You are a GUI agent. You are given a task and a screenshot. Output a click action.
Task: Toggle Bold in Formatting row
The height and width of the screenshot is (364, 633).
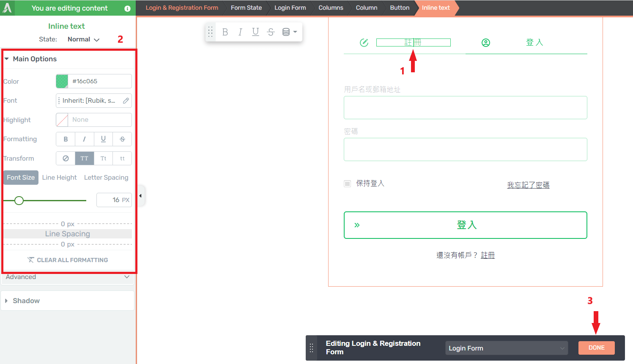pyautogui.click(x=66, y=139)
